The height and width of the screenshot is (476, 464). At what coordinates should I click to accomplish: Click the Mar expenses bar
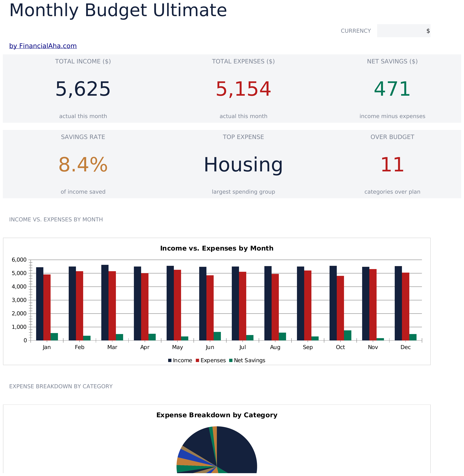click(x=112, y=306)
